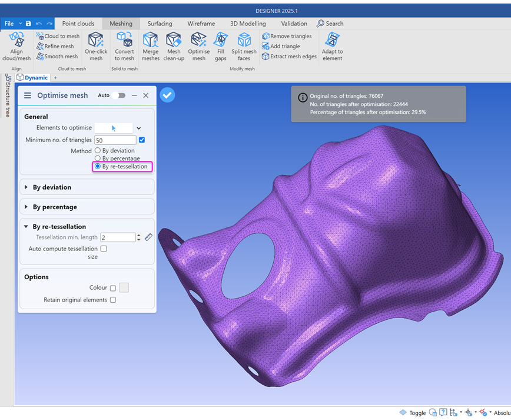Open snap options dropdown in status bar
Screen dimensions: 511x420
tap(476, 412)
